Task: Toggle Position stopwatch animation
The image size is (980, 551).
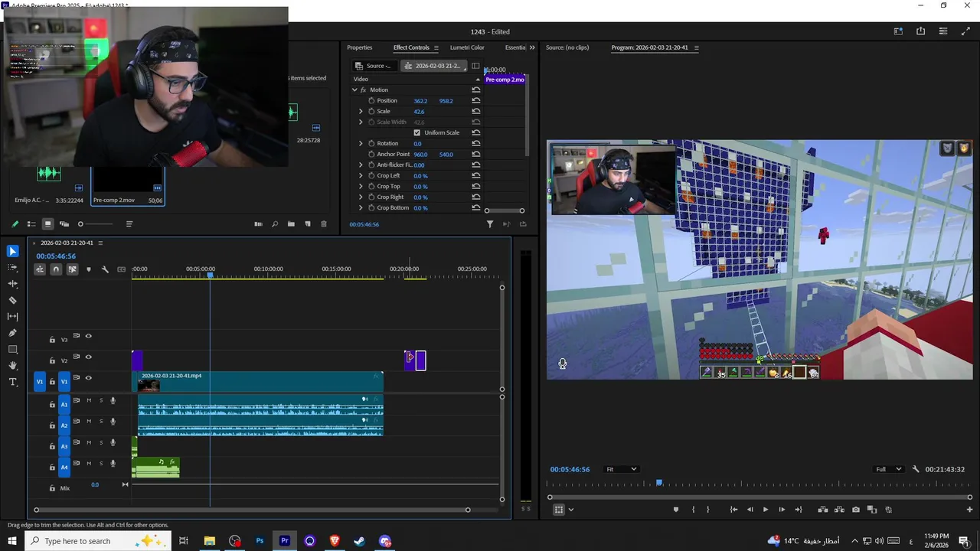Action: click(371, 100)
